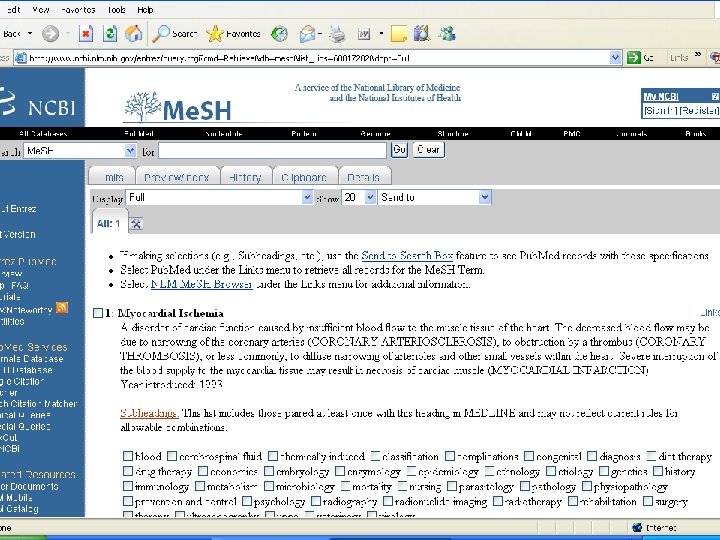Open the Mail icon dropdown arrow
Viewport: 720px width, 540px height.
(320, 34)
